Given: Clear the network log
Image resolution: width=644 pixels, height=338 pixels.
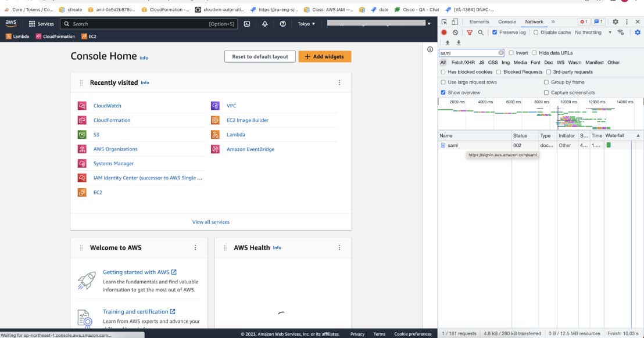Looking at the screenshot, I should click(x=455, y=33).
